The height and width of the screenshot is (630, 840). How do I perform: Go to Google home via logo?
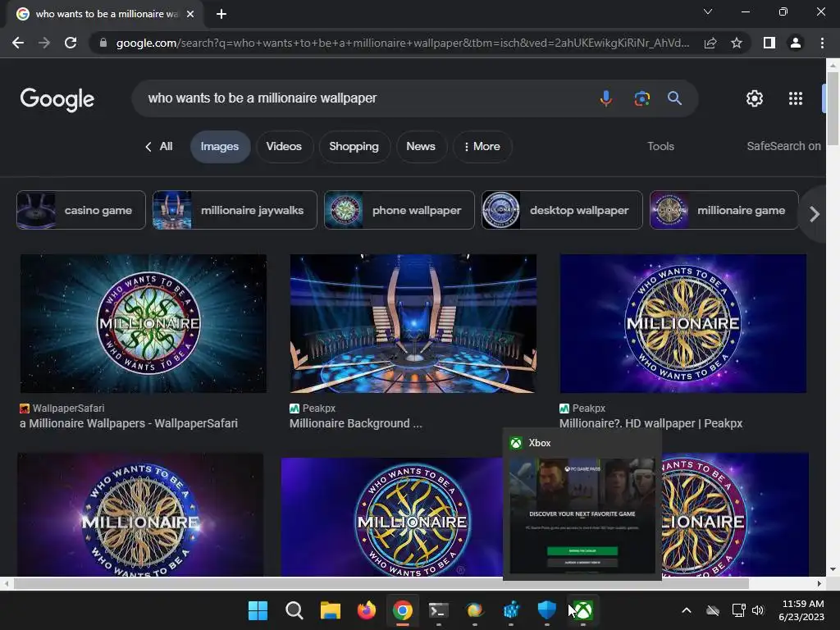click(57, 99)
